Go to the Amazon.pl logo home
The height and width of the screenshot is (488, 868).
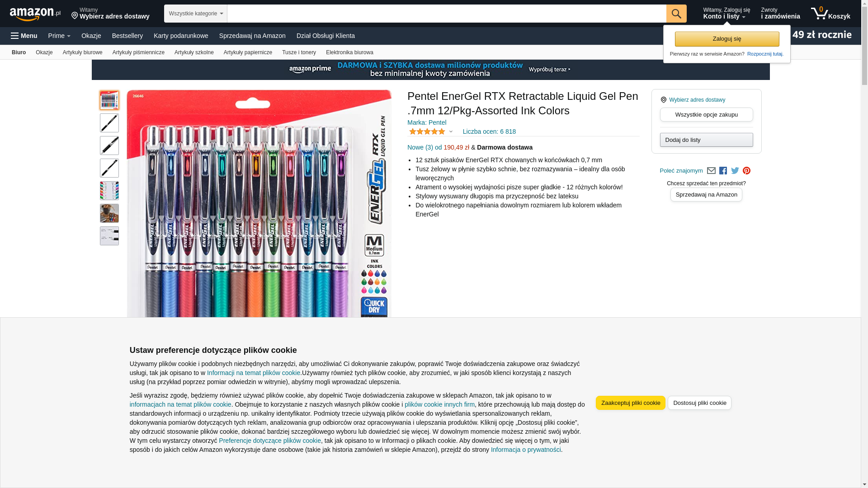35,14
